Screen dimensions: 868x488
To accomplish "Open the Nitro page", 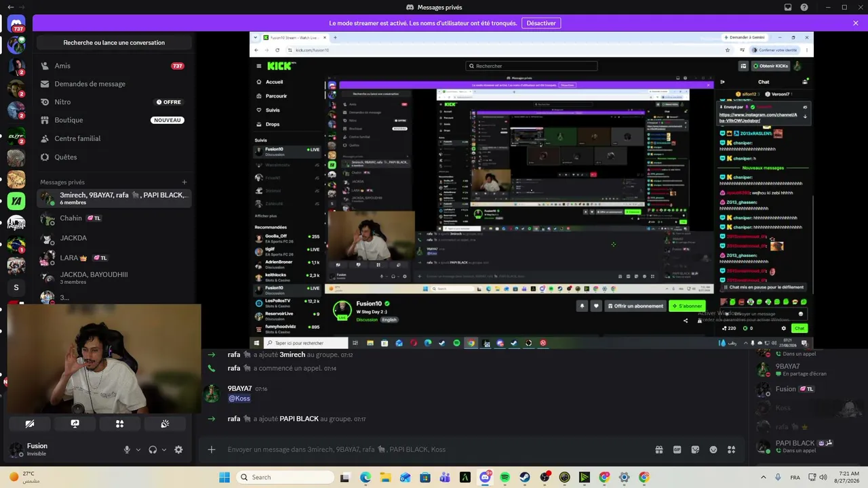I will (113, 102).
